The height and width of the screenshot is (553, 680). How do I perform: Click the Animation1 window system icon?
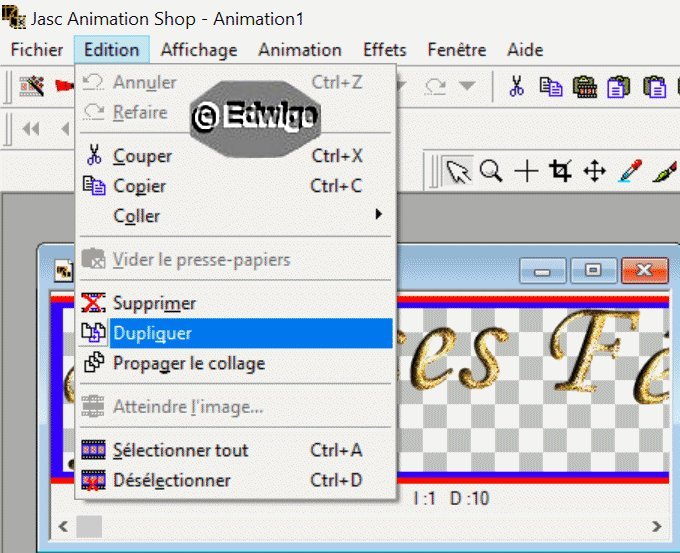(64, 271)
